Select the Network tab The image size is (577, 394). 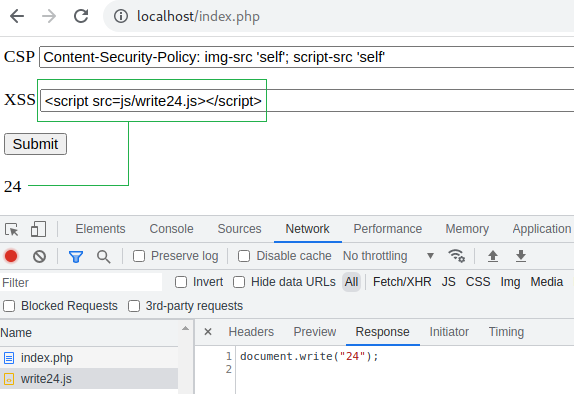click(308, 229)
